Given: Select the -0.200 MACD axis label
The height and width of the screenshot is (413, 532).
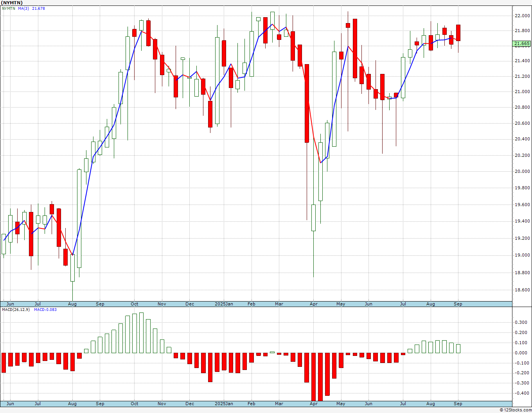Looking at the screenshot, I should pyautogui.click(x=522, y=373).
